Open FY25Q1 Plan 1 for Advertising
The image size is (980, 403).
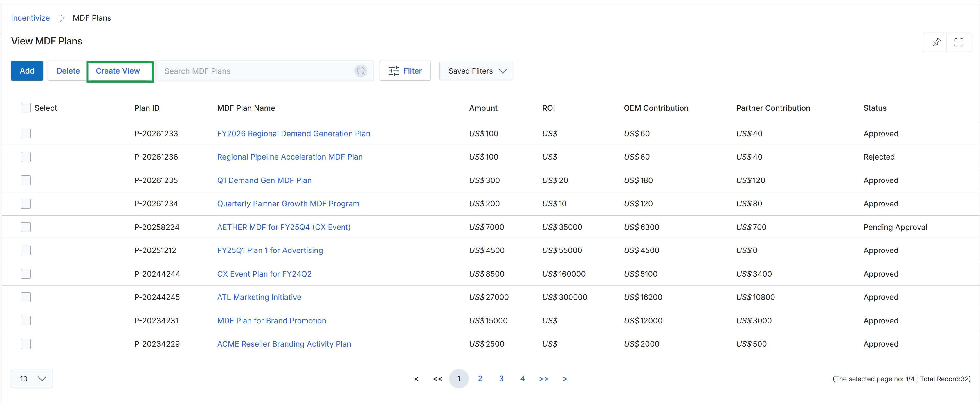(270, 251)
